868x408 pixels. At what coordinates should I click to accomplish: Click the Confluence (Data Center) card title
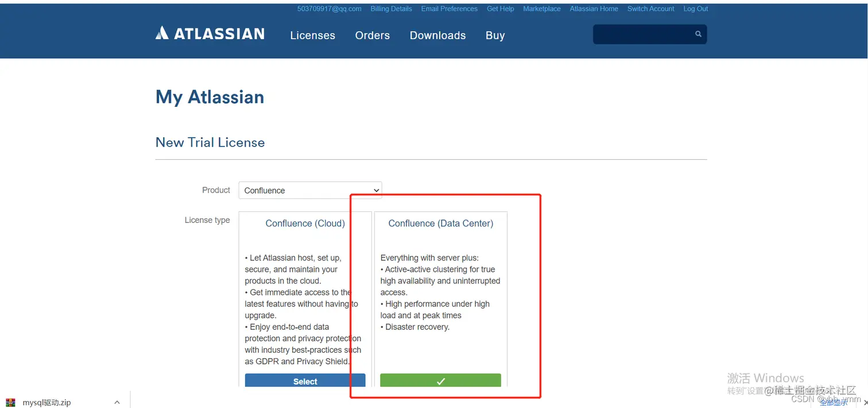pyautogui.click(x=441, y=224)
